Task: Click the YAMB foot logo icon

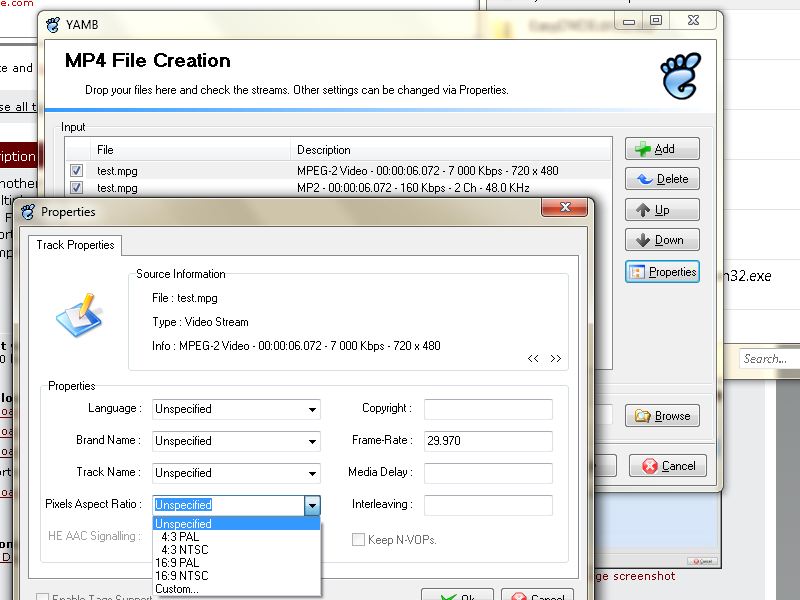Action: 681,76
